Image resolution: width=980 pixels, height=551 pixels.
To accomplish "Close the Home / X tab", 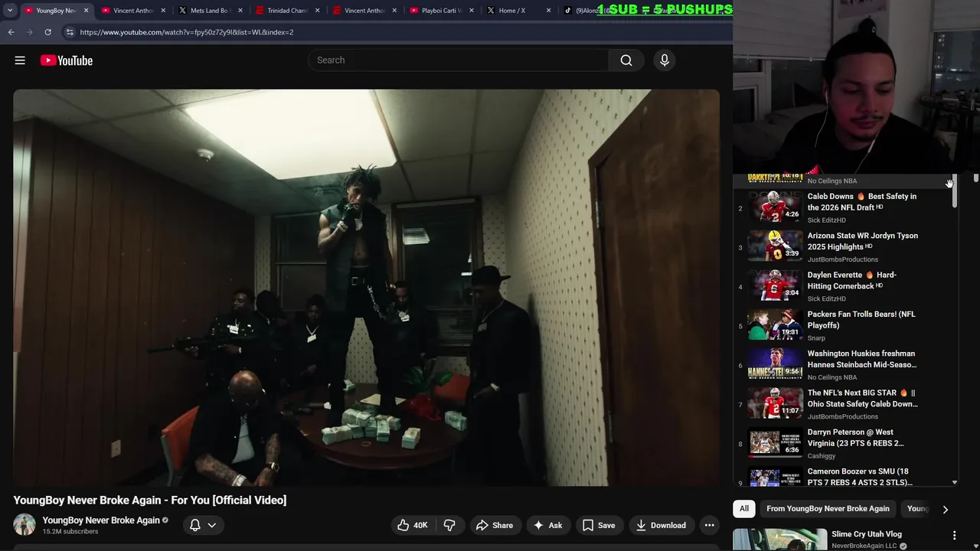I will click(x=549, y=11).
